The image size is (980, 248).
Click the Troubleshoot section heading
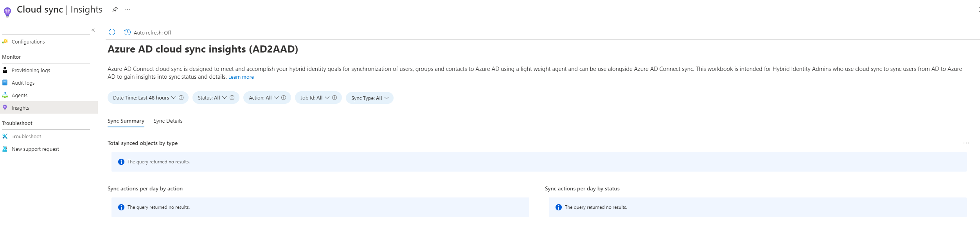point(17,123)
